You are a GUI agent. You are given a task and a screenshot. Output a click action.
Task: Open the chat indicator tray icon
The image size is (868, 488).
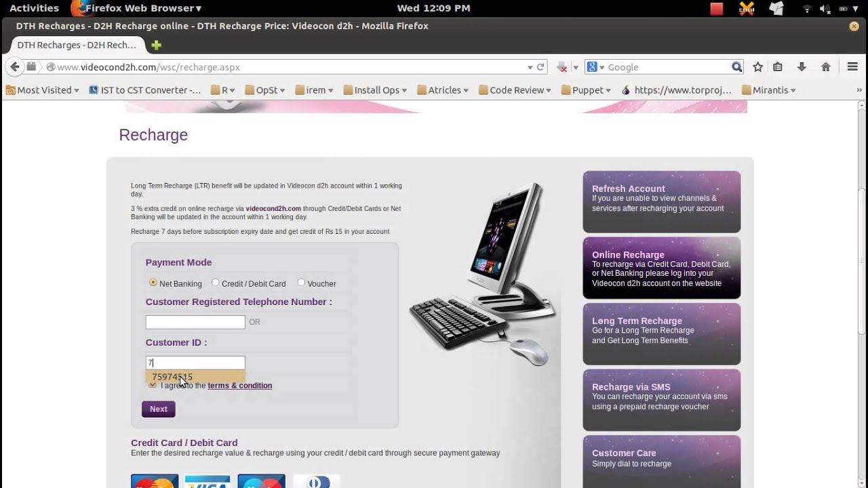click(747, 8)
